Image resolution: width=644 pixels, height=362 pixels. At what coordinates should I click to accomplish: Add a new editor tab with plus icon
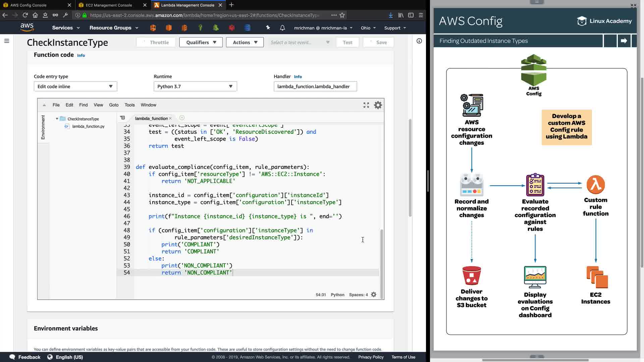click(182, 118)
